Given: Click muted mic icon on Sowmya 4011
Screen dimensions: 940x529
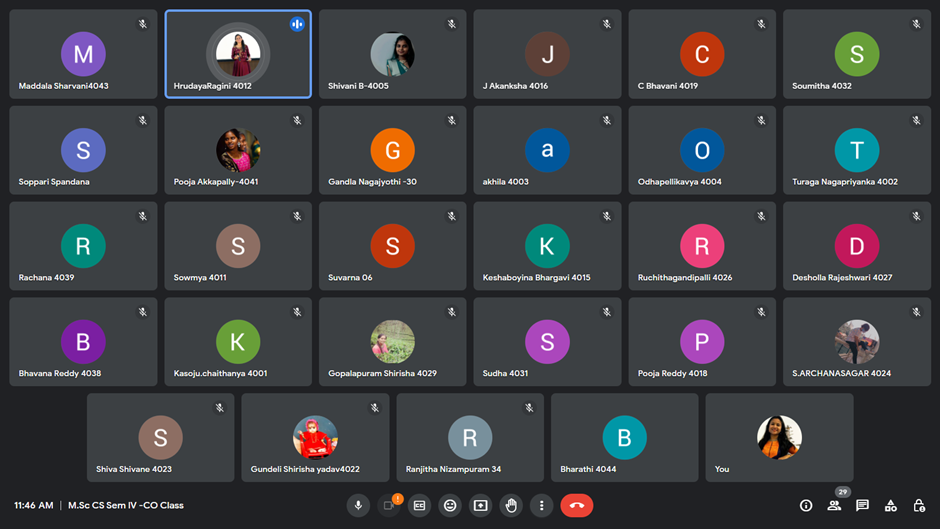Looking at the screenshot, I should 297,216.
